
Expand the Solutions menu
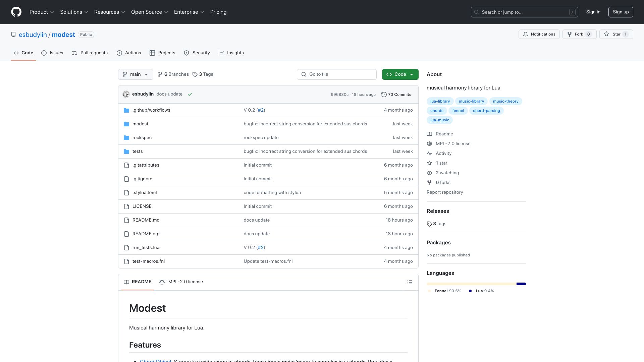coord(74,12)
